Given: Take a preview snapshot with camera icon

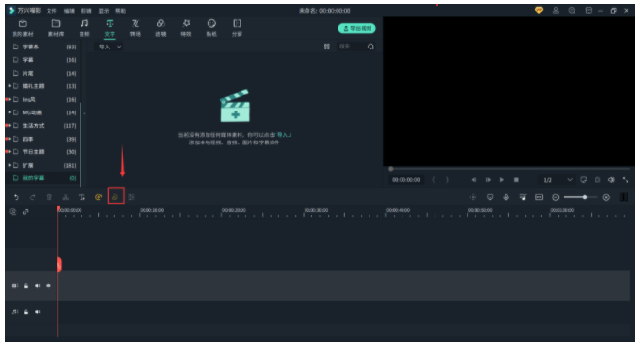Looking at the screenshot, I should pyautogui.click(x=597, y=180).
